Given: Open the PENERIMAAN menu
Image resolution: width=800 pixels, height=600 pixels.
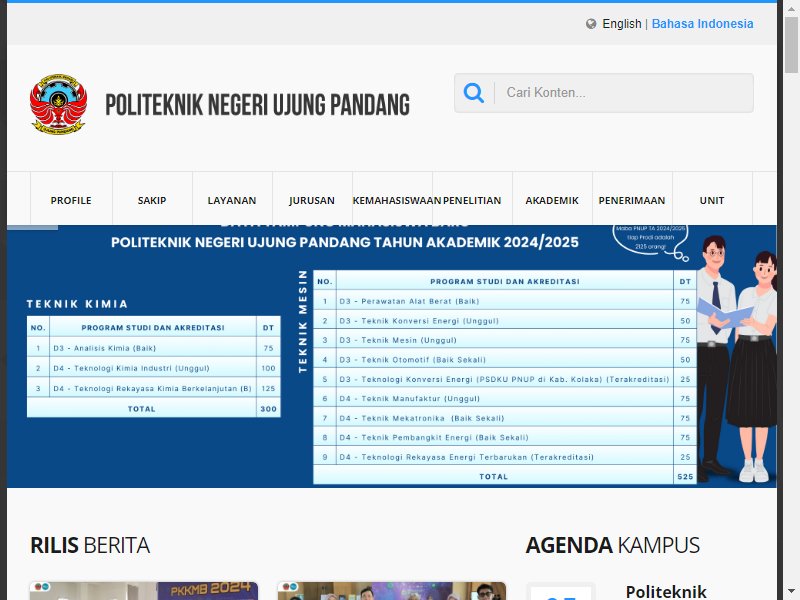Looking at the screenshot, I should pos(632,200).
